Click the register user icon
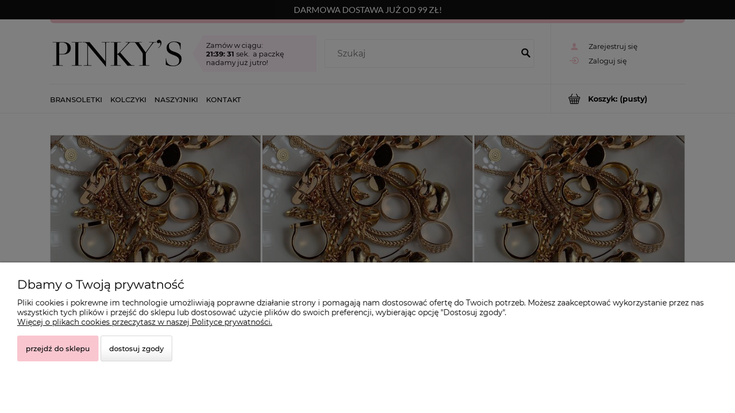Viewport: 735px width, 413px height. (x=574, y=46)
